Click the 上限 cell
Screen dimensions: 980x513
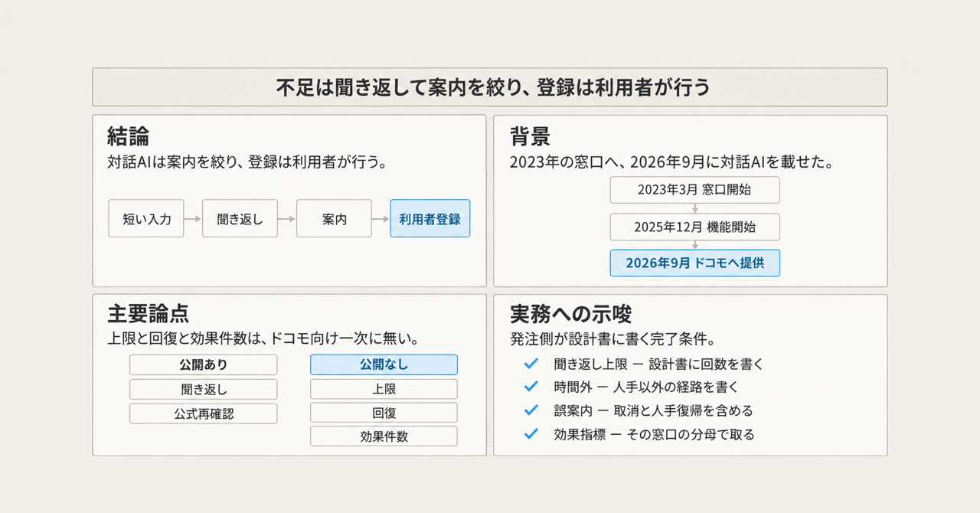[384, 389]
